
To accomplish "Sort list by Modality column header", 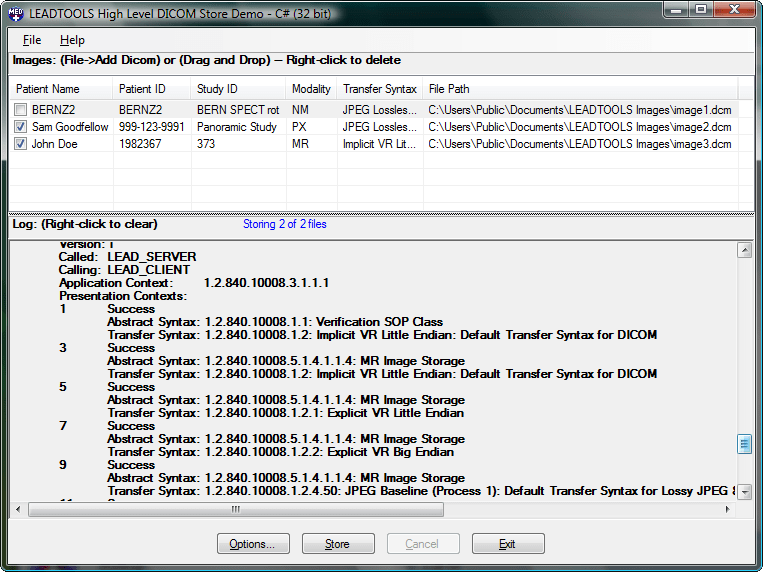I will tap(311, 89).
